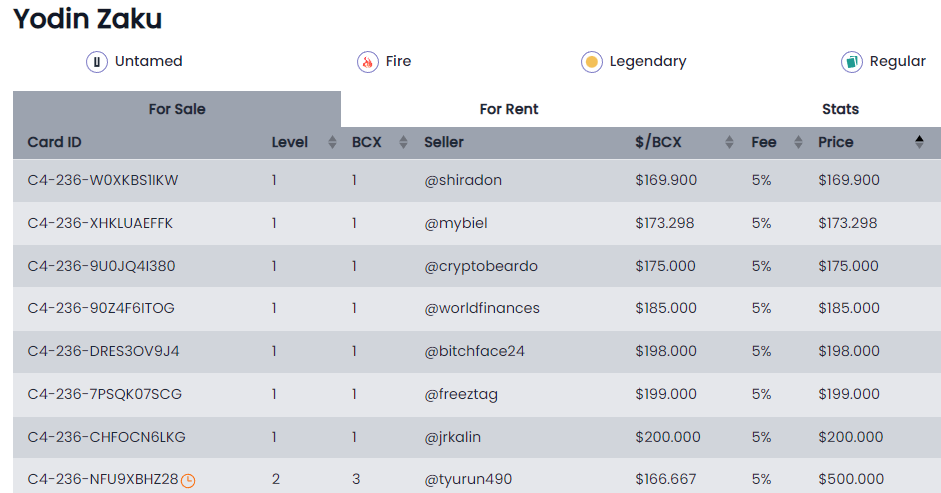Select card C4-236-XHKLUAEFFK row

(477, 223)
